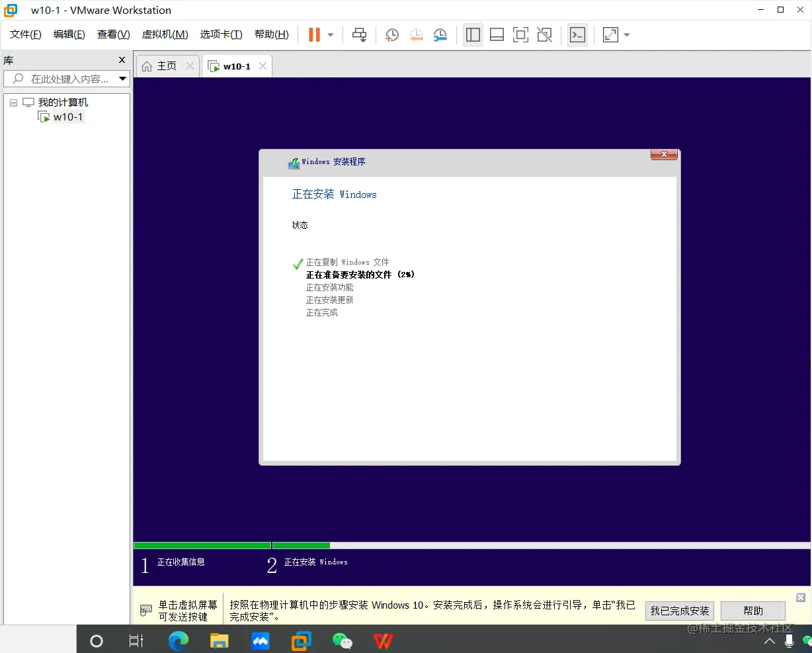This screenshot has width=812, height=653.
Task: Show hidden system tray icons
Action: coord(769,641)
